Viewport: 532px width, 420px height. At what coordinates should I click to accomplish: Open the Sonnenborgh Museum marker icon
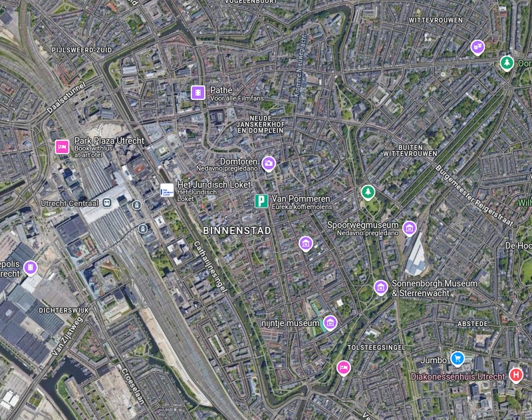click(x=380, y=288)
